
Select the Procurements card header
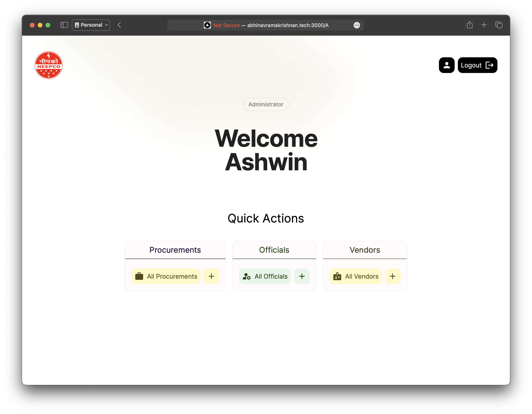coord(175,250)
